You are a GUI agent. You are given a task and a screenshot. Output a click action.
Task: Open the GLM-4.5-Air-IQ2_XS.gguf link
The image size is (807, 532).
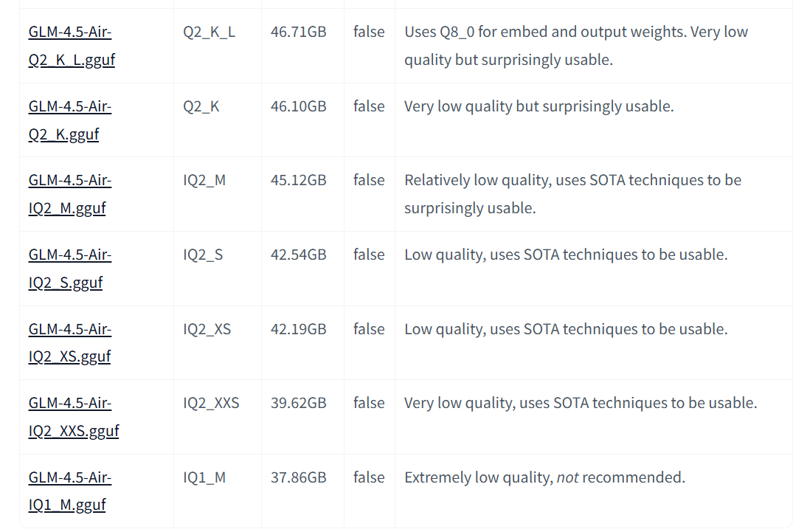pyautogui.click(x=69, y=343)
